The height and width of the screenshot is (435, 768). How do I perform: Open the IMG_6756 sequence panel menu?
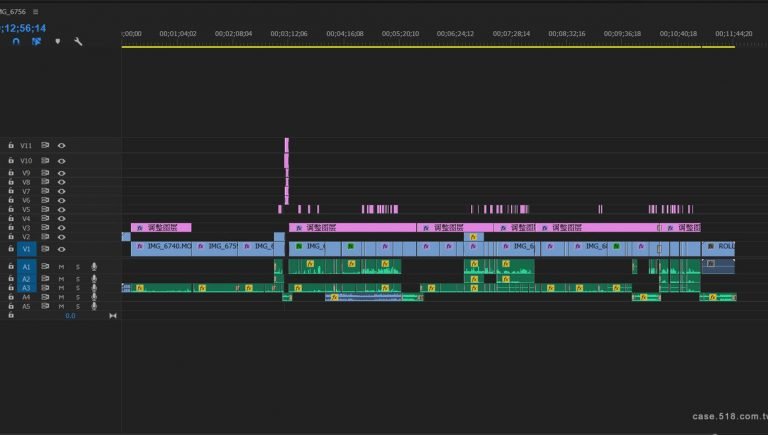[35, 11]
